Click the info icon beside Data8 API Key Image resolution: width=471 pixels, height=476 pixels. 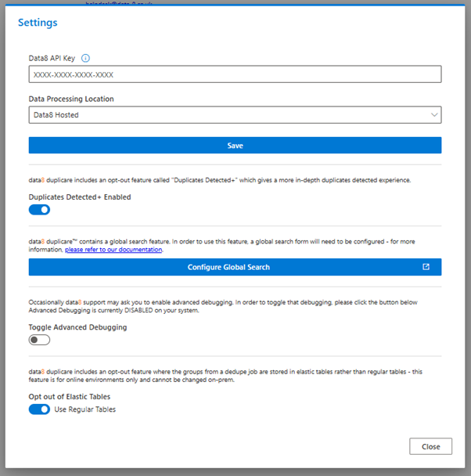click(86, 58)
